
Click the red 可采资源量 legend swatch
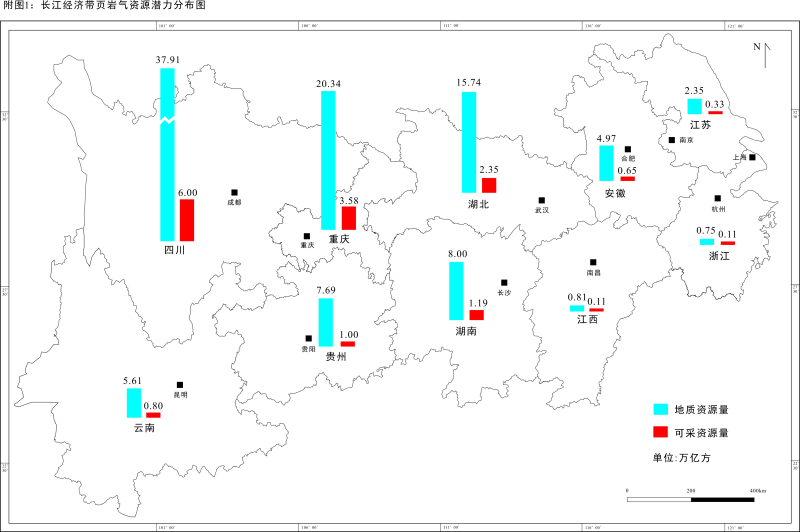[660, 432]
